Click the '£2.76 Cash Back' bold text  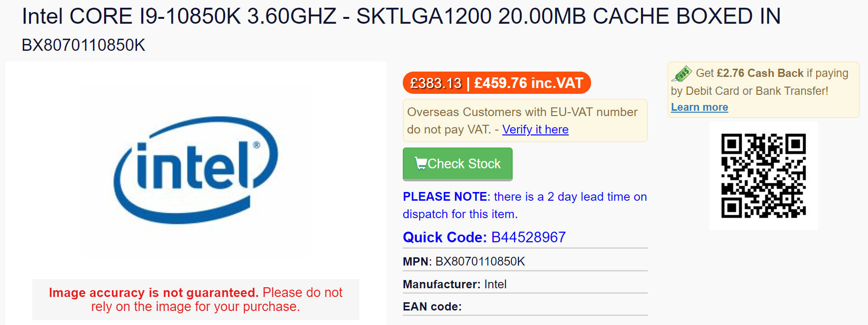(760, 73)
